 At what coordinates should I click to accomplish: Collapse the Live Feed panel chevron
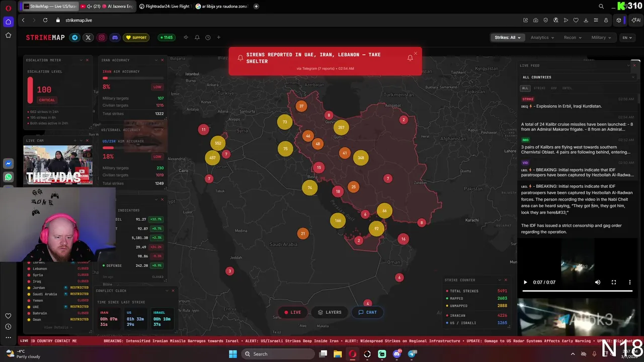coord(628,65)
